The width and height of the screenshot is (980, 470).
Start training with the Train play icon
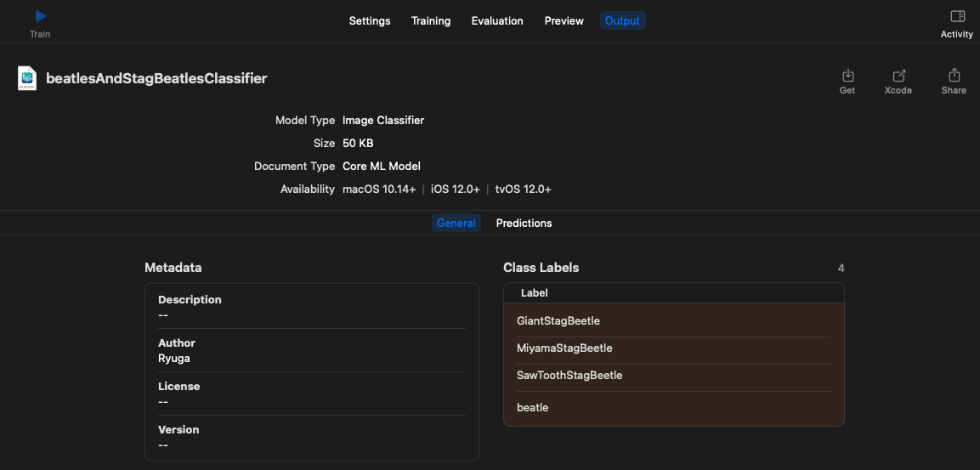(41, 16)
